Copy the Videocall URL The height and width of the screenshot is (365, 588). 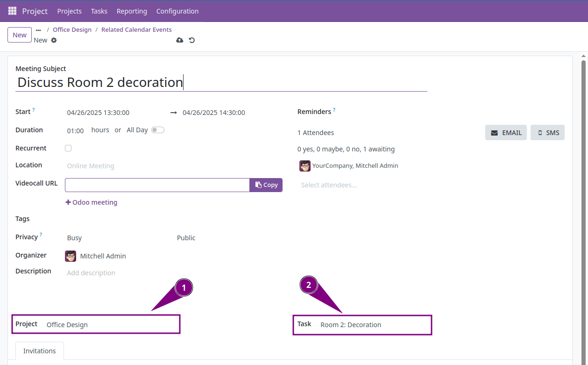[x=266, y=185]
